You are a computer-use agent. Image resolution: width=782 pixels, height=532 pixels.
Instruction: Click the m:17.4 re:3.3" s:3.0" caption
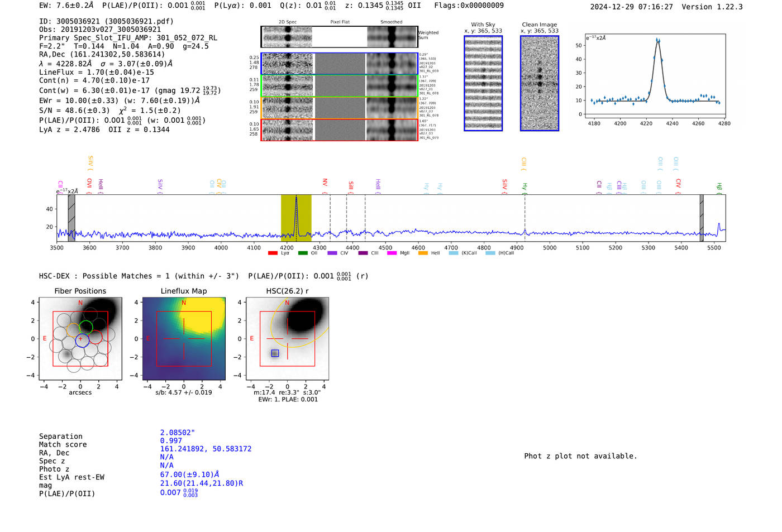coord(287,392)
